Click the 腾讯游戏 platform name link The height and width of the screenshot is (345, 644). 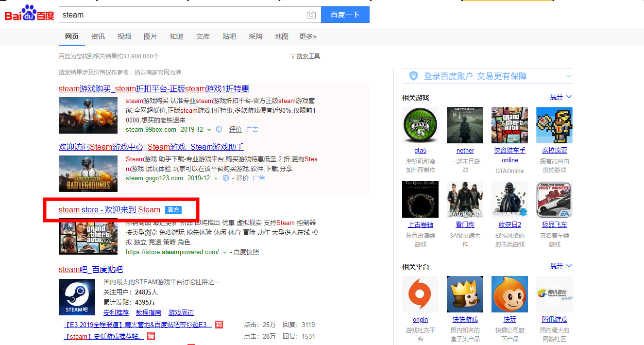click(x=554, y=319)
